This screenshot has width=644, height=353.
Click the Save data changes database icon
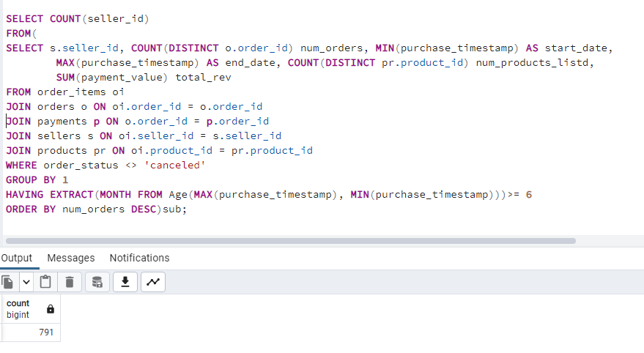(x=97, y=282)
